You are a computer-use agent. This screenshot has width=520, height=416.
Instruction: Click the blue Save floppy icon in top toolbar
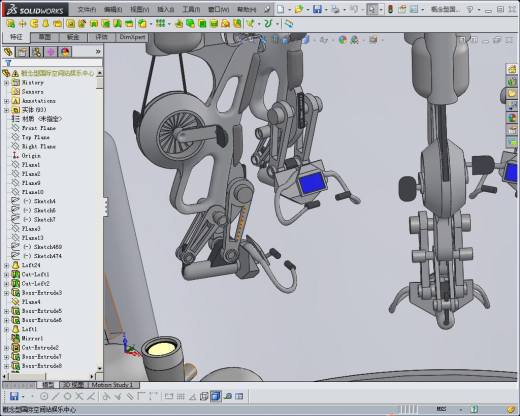point(317,9)
